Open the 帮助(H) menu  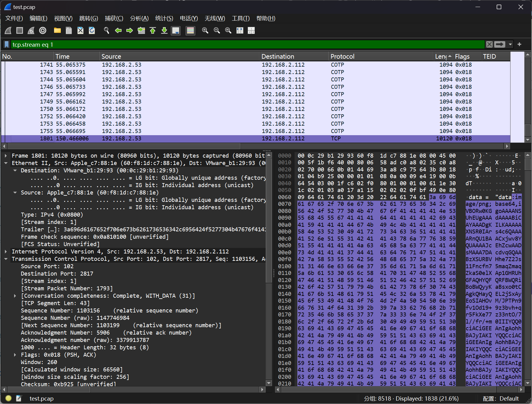coord(266,18)
